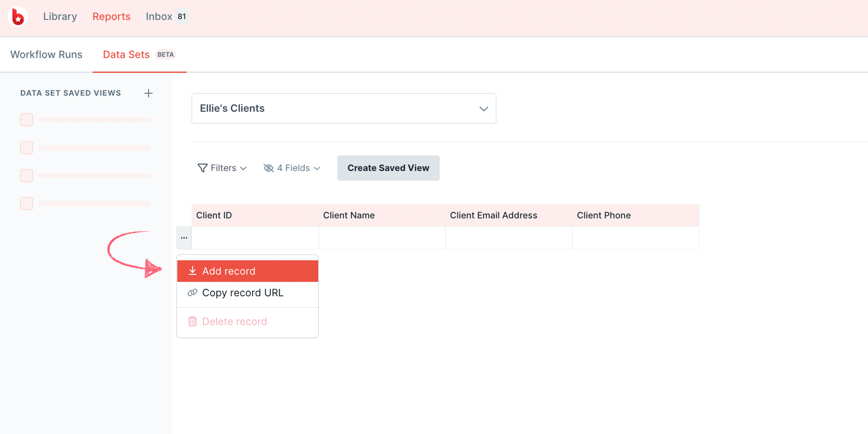Click the Client Email Address column header
The image size is (868, 434).
click(x=509, y=215)
